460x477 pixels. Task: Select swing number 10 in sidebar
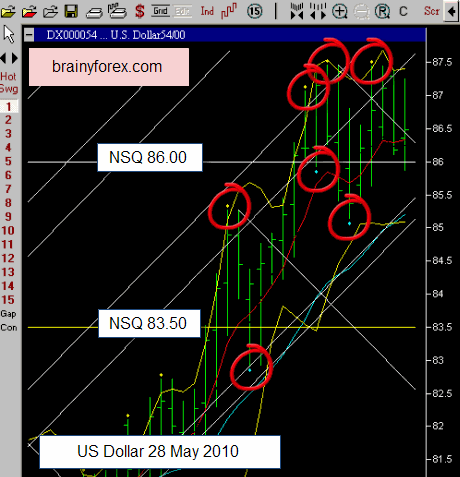[8, 231]
